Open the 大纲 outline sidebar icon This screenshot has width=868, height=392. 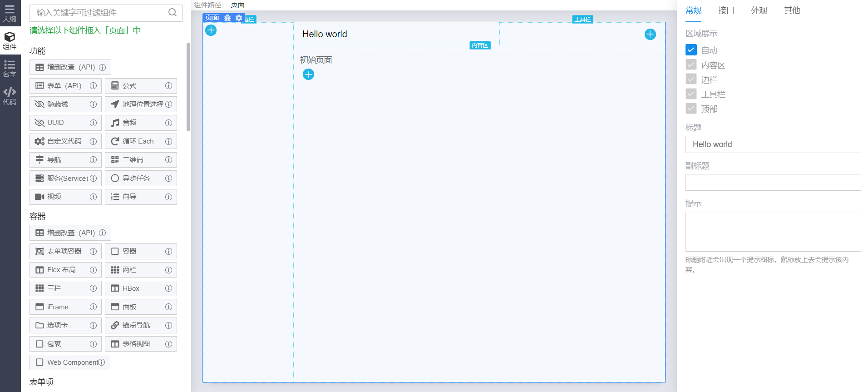[x=10, y=13]
